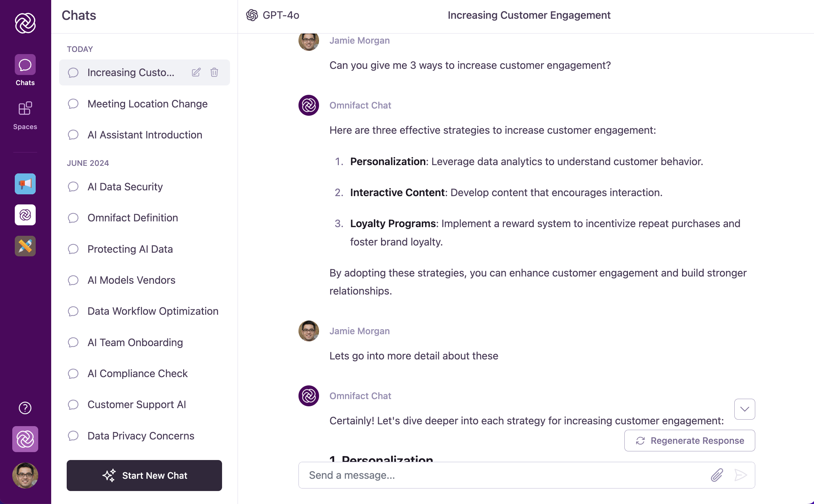Open the AI Data Security chat
The image size is (814, 504).
point(125,186)
